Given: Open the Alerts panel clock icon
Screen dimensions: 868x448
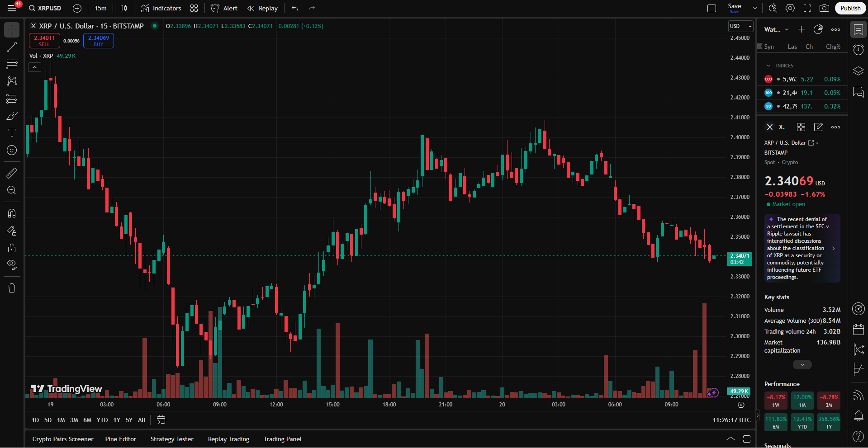Looking at the screenshot, I should coord(858,50).
